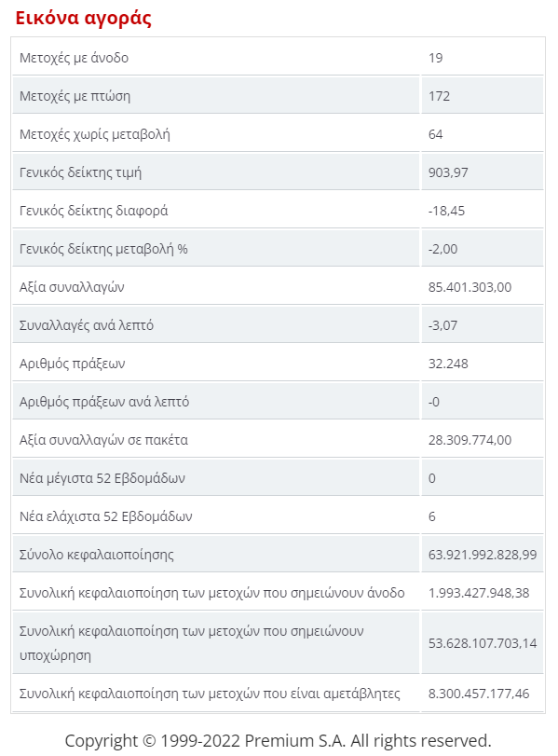
Task: Select the 'Νέα μέγιστα 52 Εβδομάδων' label
Action: click(102, 478)
